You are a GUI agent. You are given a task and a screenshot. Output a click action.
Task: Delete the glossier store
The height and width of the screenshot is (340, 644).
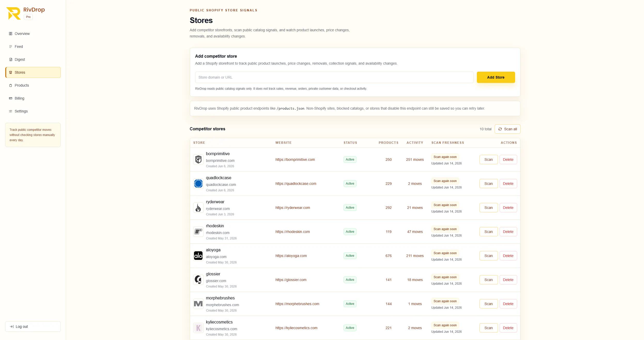click(x=508, y=280)
